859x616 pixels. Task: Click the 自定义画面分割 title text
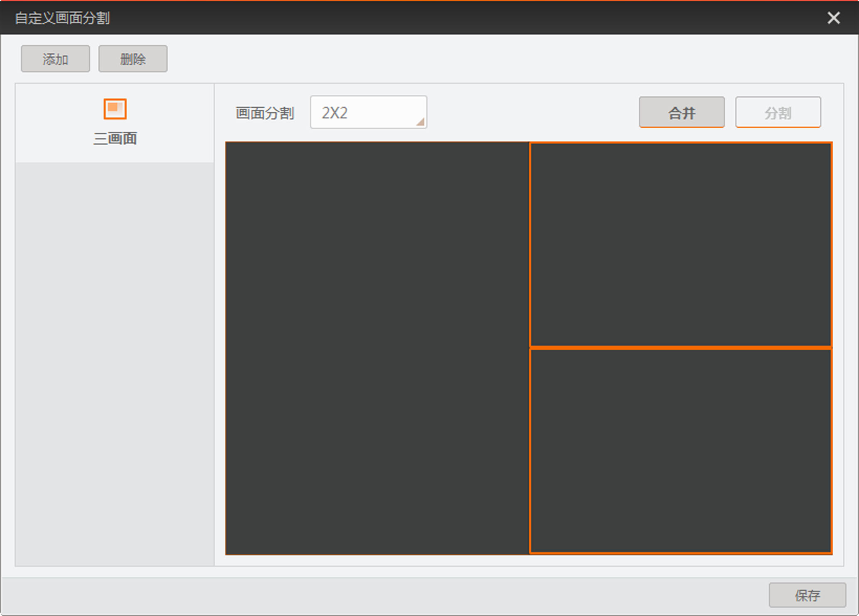click(x=62, y=18)
